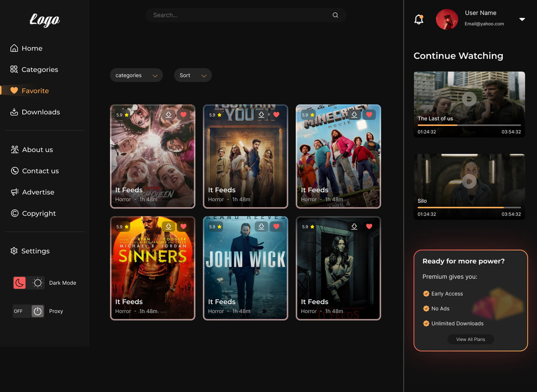Download the Minecraft movie card

[x=354, y=115]
